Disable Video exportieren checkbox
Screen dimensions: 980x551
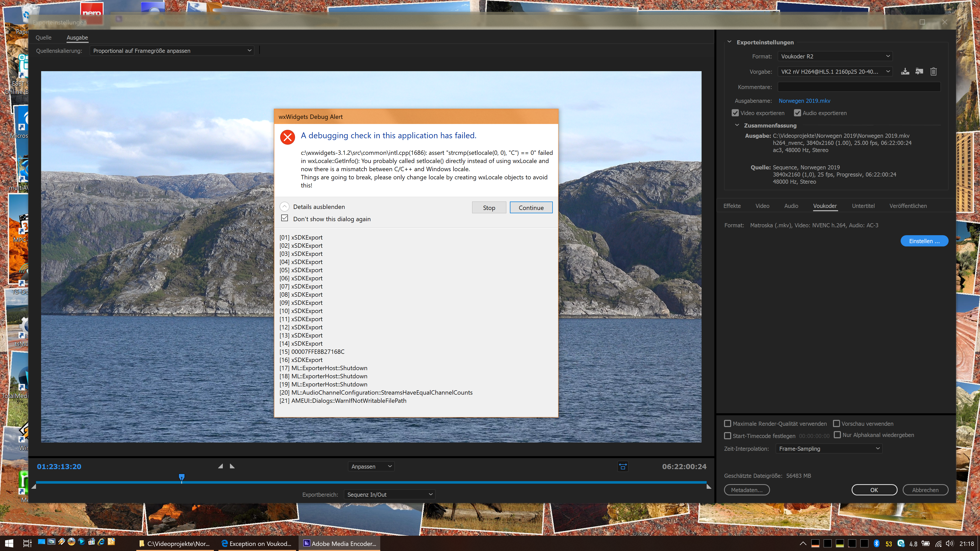(735, 113)
